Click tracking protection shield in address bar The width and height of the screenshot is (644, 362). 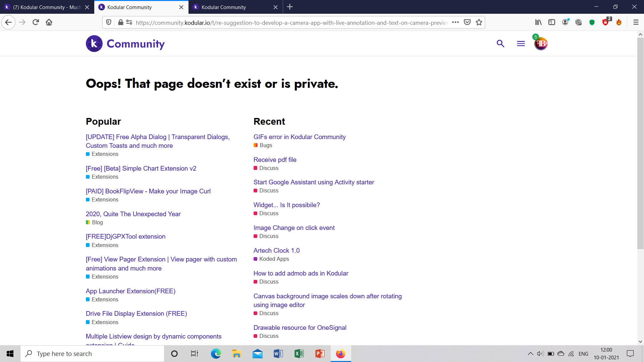tap(109, 22)
